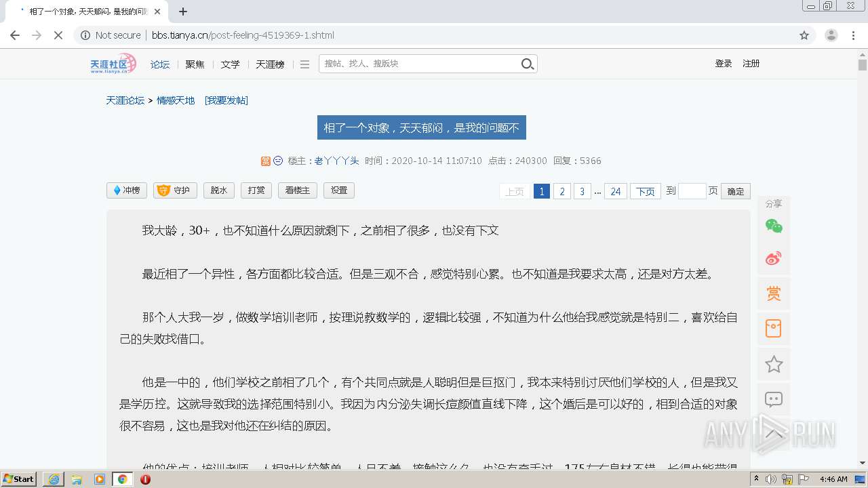The width and height of the screenshot is (868, 488).
Task: Open the 聚焦 navigation tab
Action: pyautogui.click(x=195, y=64)
